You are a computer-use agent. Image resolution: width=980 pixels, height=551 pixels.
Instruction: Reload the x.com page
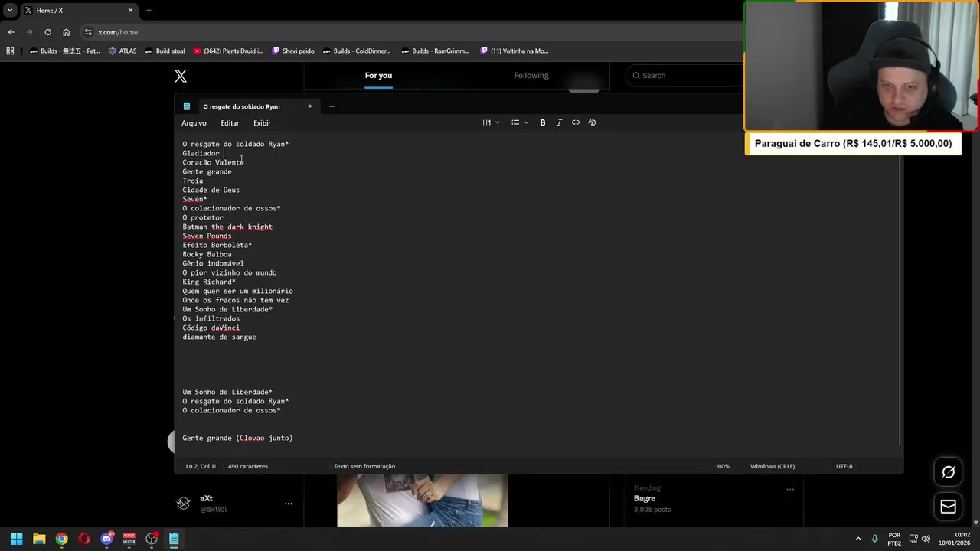coord(47,32)
